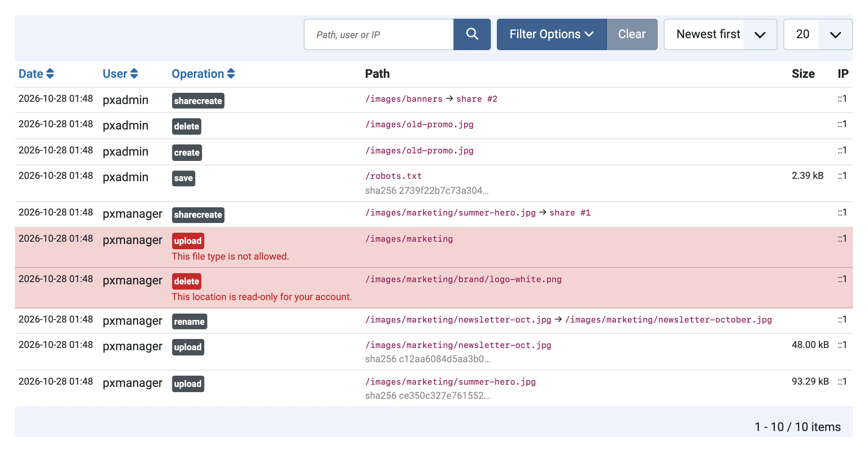
Task: Click date 2026-10-28 01:48 in top sharecreate row
Action: pos(56,98)
